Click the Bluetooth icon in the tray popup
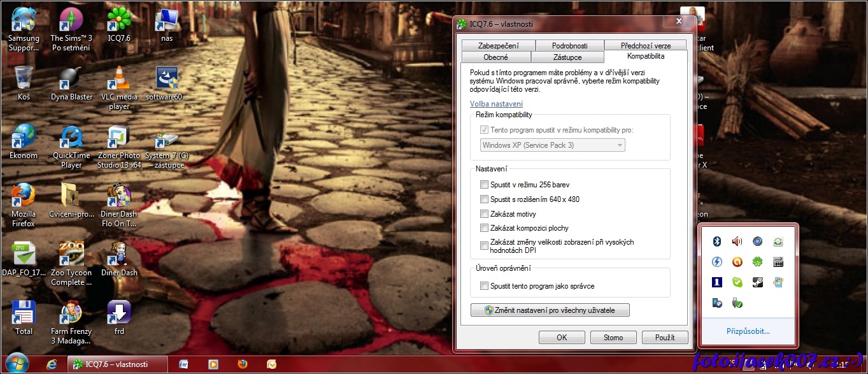The image size is (868, 374). point(716,241)
